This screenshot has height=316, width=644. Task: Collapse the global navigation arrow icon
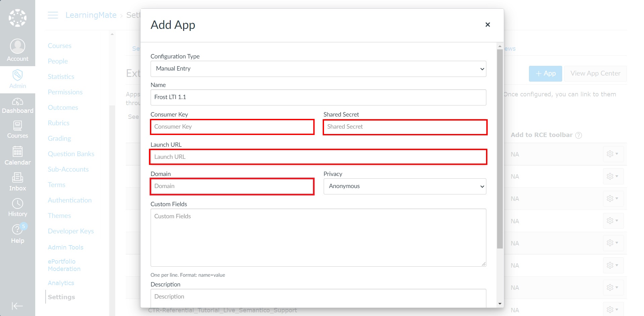(17, 306)
